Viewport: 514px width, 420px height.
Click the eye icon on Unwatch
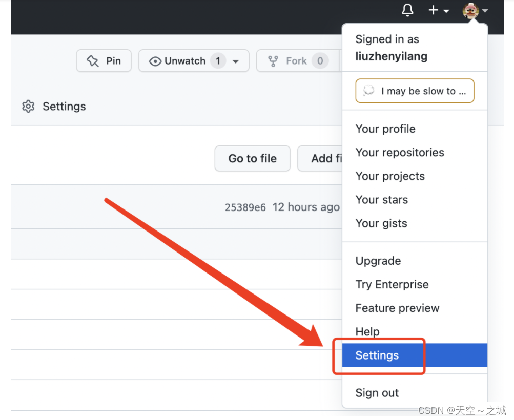tap(155, 61)
